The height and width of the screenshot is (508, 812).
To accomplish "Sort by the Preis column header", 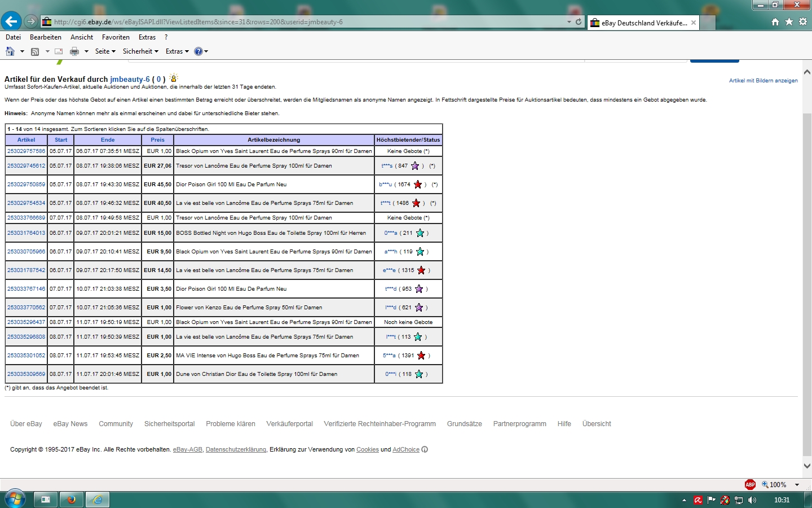I will pos(158,140).
